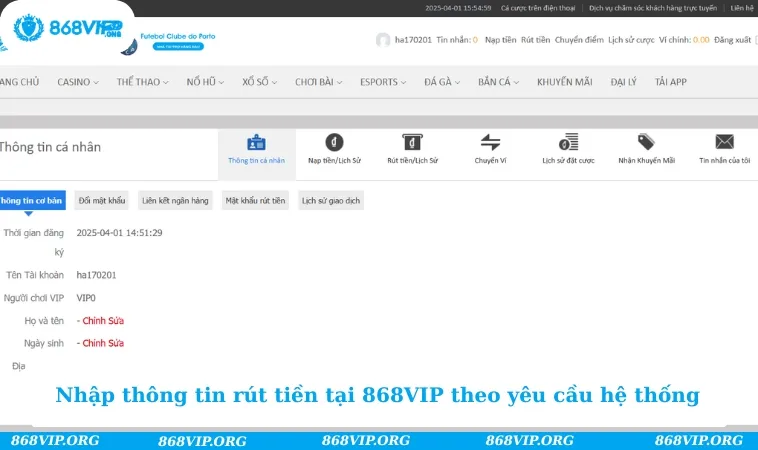Viewport: 758px width, 450px height.
Task: Expand the ESPORTS dropdown menu
Action: [384, 82]
